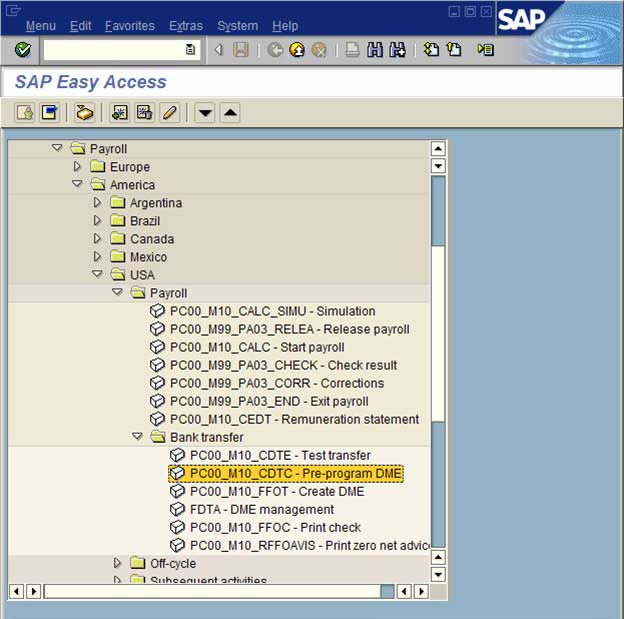Open the Favorites menu
The width and height of the screenshot is (624, 619).
coord(130,26)
